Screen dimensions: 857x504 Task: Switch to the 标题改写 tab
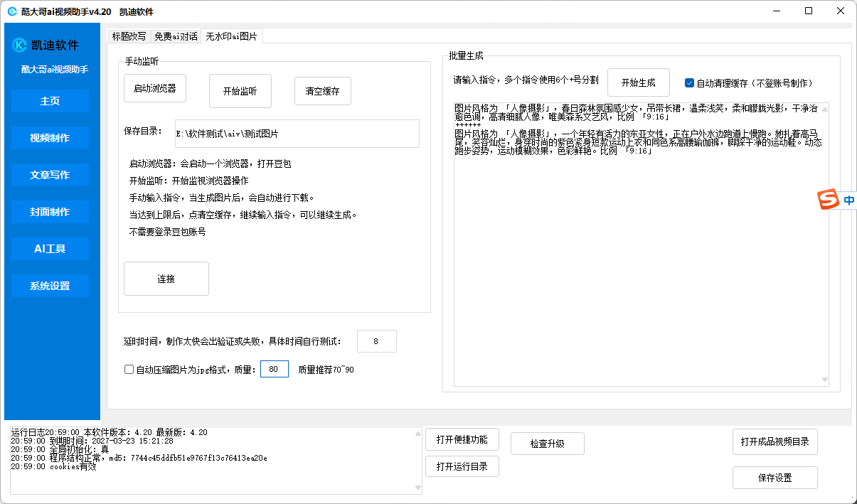(x=129, y=36)
